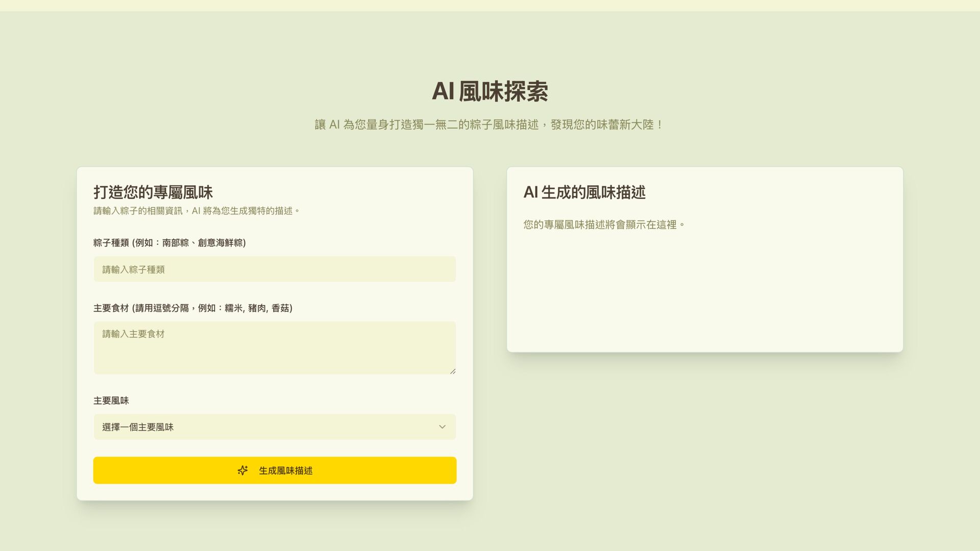Click the textarea resize handle
This screenshot has width=980, height=551.
(x=453, y=371)
